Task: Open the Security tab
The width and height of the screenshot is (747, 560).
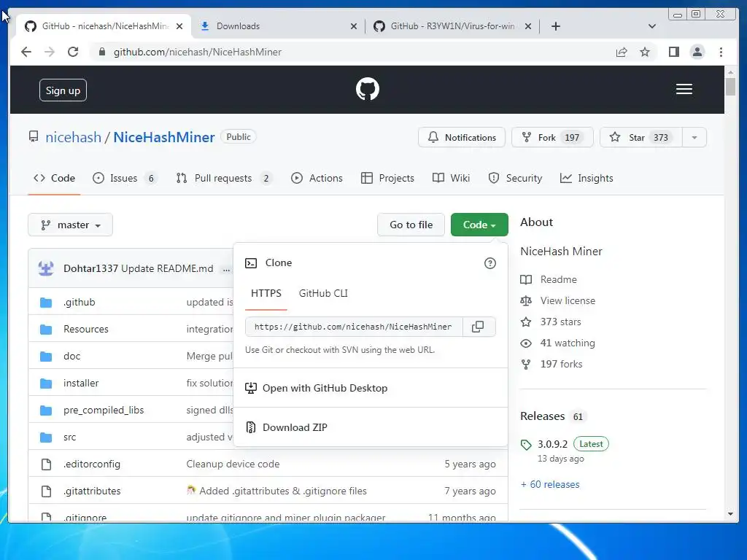Action: tap(515, 178)
